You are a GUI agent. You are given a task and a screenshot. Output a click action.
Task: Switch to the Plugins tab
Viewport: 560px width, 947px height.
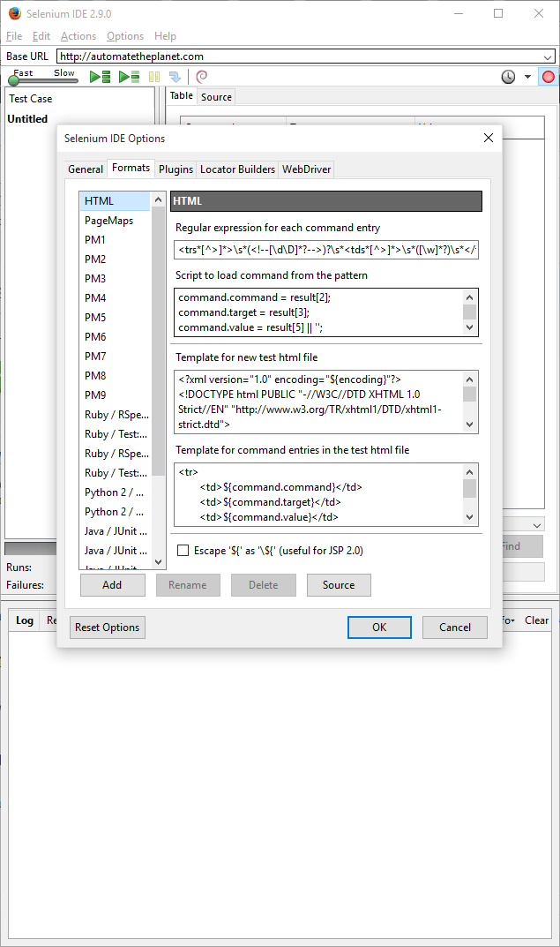[x=175, y=169]
